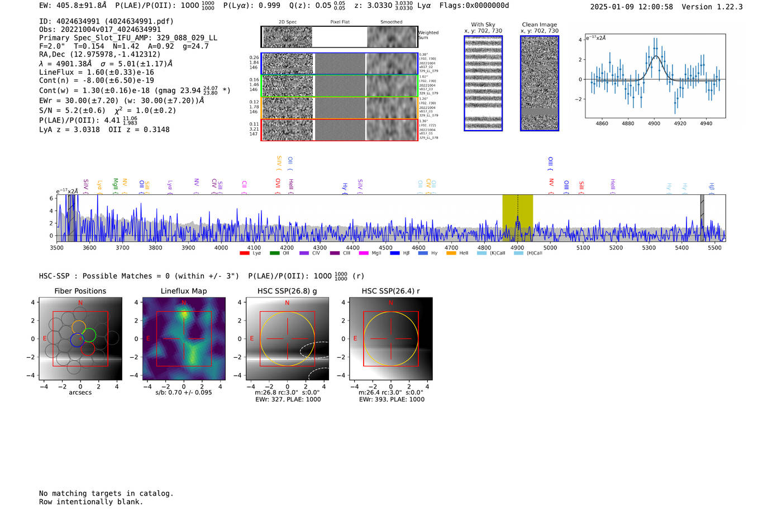Click the Clean Image cutout
This screenshot has height=532, width=782.
[540, 83]
